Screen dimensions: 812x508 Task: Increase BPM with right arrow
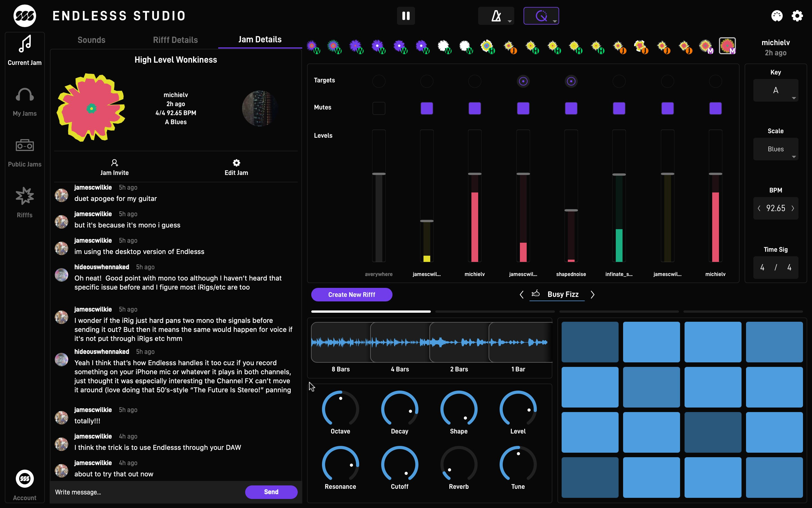(793, 208)
